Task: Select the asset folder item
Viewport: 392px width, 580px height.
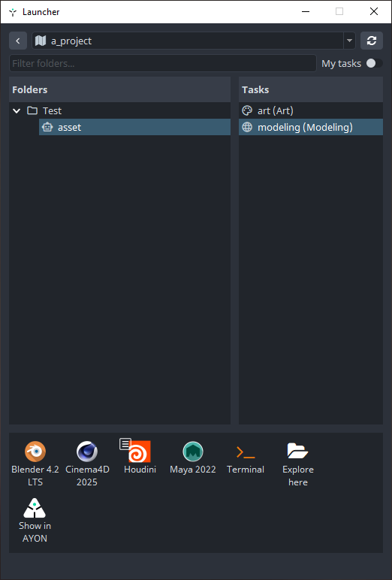Action: tap(134, 127)
